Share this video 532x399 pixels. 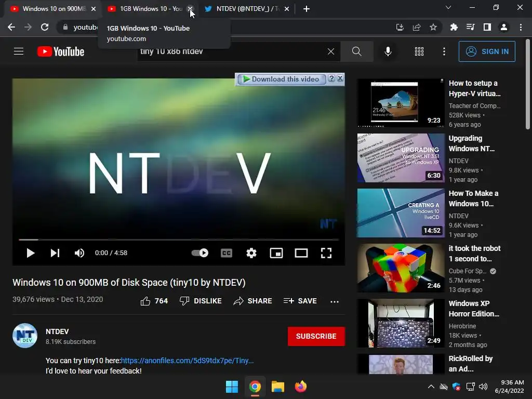click(x=252, y=301)
